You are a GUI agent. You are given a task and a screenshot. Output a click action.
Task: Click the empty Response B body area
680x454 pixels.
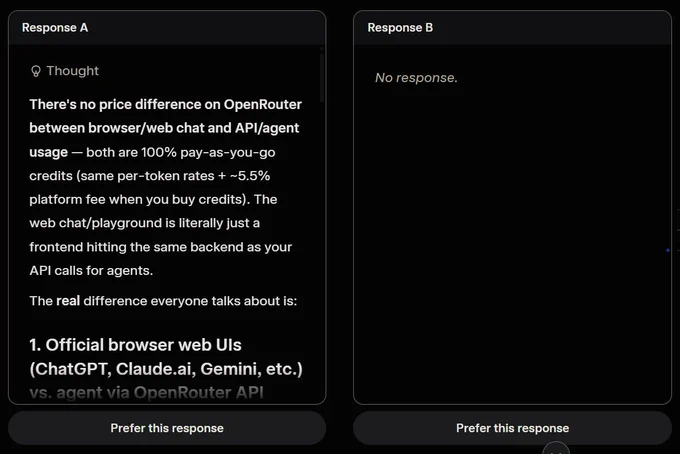[512, 243]
